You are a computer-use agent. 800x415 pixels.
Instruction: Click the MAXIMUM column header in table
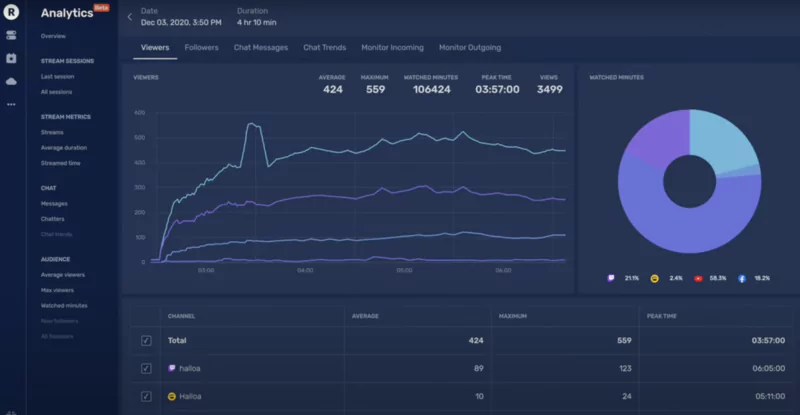point(513,316)
